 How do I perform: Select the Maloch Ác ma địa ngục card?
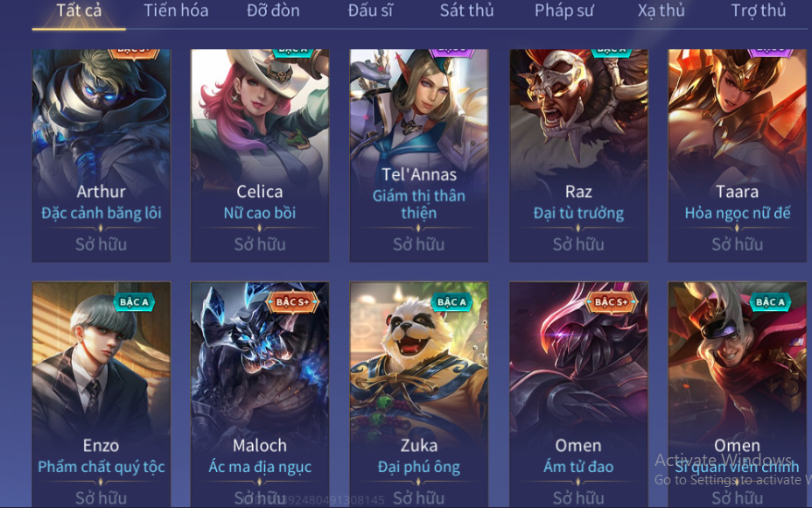pyautogui.click(x=260, y=395)
